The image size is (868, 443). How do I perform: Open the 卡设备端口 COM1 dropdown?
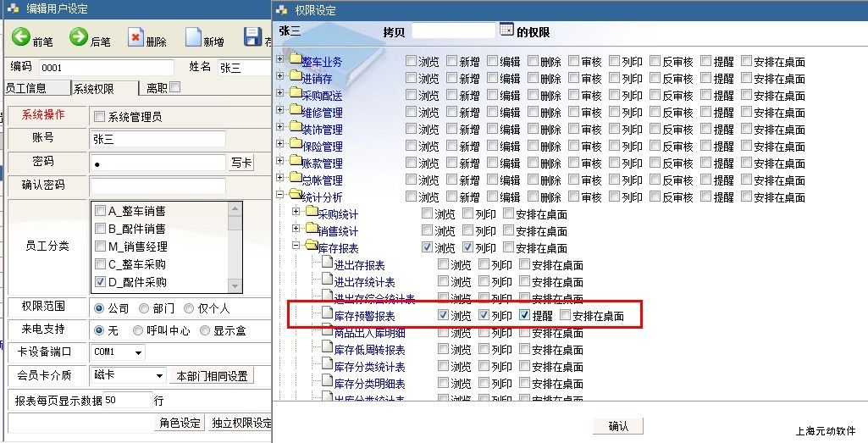coord(138,352)
